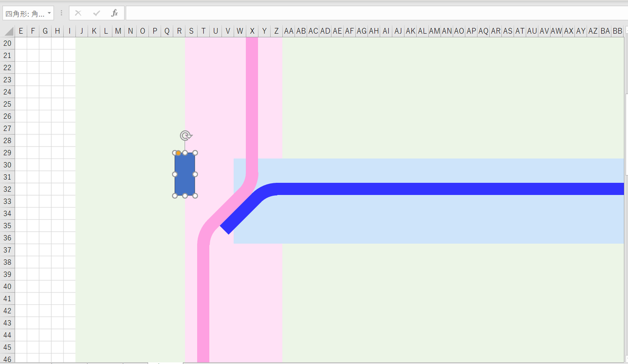Viewport: 628px width, 364px height.
Task: Select column AD header
Action: [325, 31]
